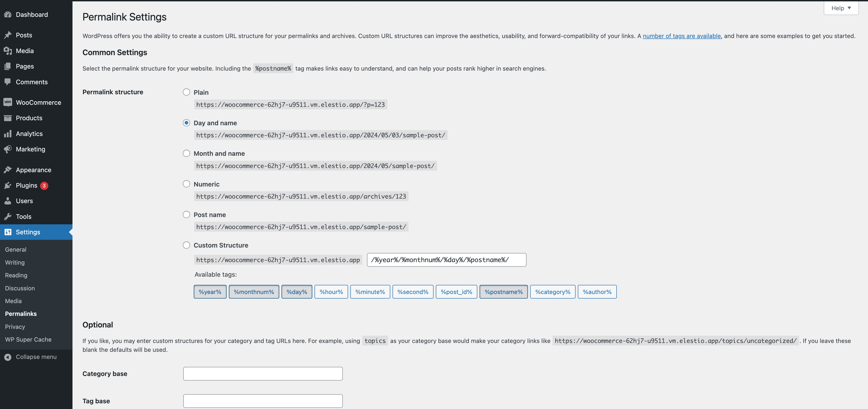Click the Marketing menu label
868x409 pixels.
(x=30, y=149)
